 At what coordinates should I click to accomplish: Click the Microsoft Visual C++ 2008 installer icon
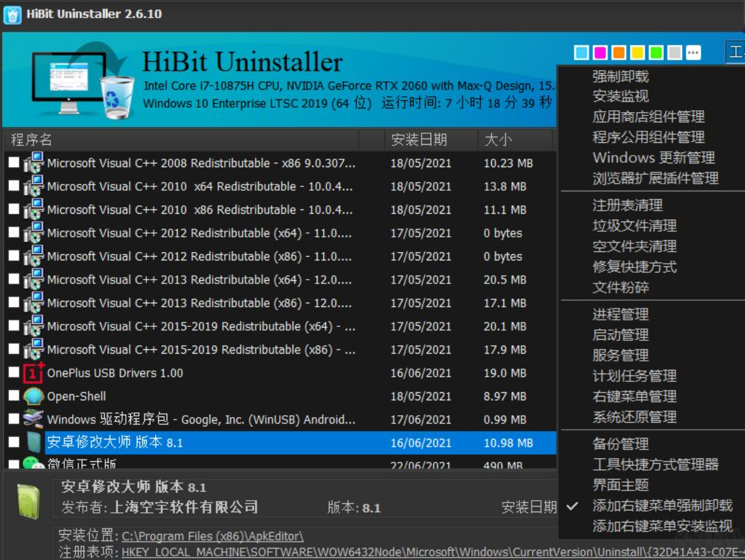(x=32, y=163)
